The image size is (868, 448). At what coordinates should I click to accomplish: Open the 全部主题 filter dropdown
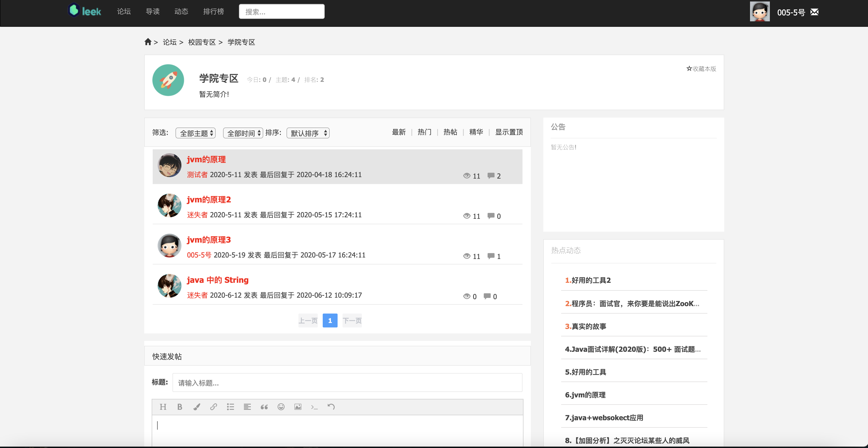pos(195,133)
